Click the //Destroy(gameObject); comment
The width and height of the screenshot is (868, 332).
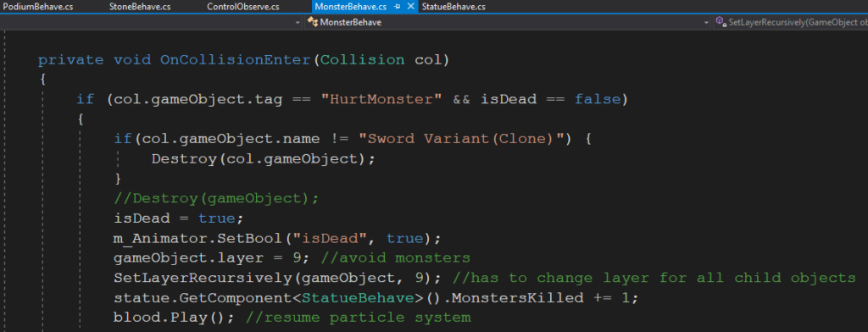coord(216,199)
